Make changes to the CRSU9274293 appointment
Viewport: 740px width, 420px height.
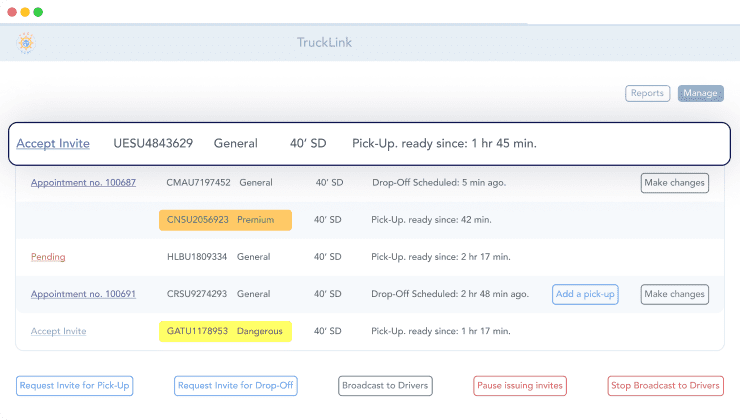pyautogui.click(x=674, y=294)
